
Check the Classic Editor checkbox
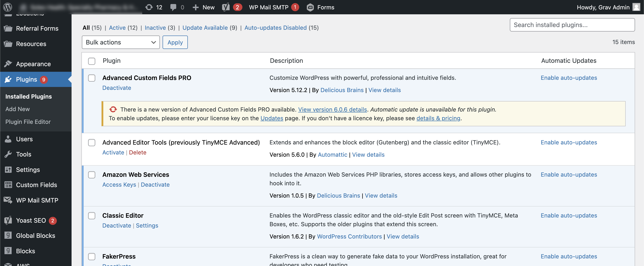tap(91, 215)
